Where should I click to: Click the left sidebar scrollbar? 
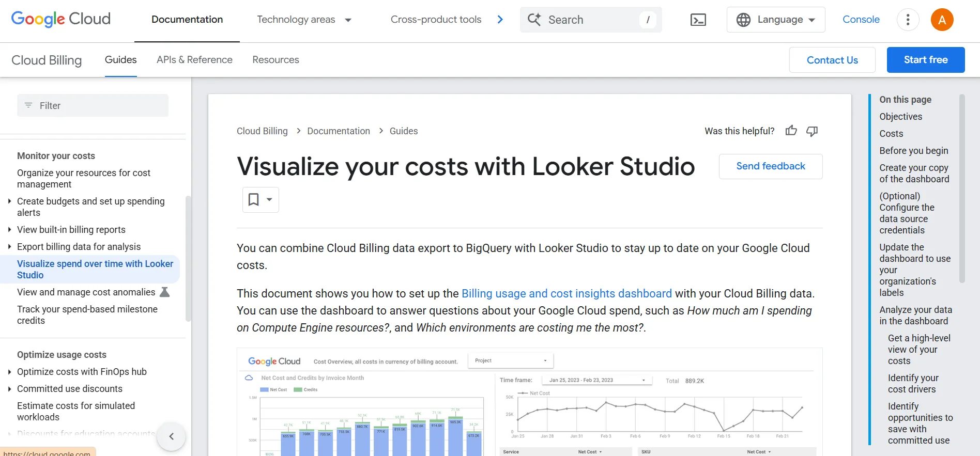click(188, 258)
